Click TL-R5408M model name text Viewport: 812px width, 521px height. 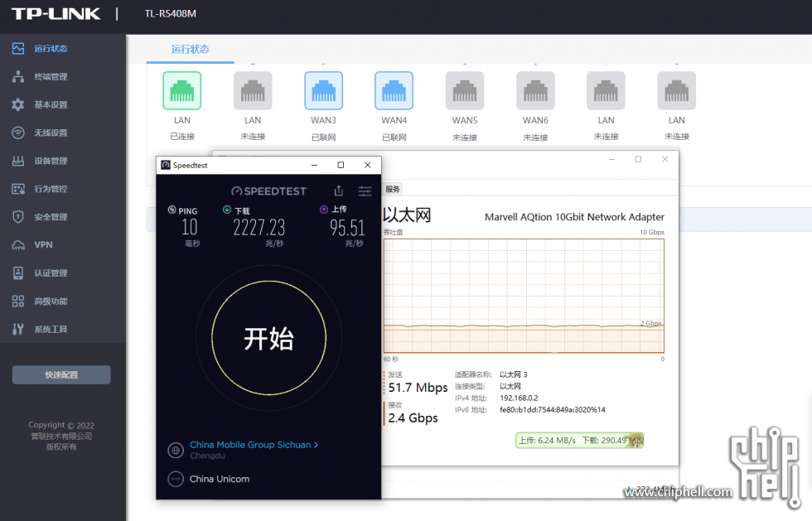click(171, 14)
